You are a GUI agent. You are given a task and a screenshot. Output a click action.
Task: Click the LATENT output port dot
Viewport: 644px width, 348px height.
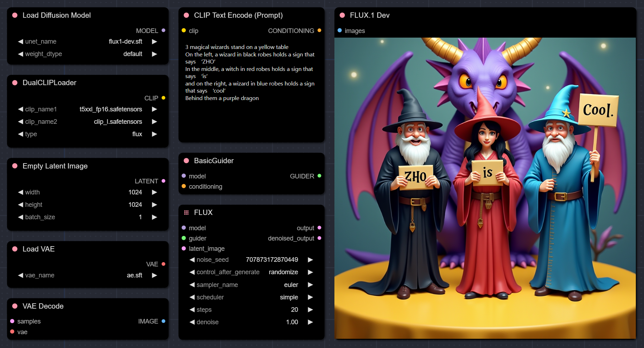163,181
